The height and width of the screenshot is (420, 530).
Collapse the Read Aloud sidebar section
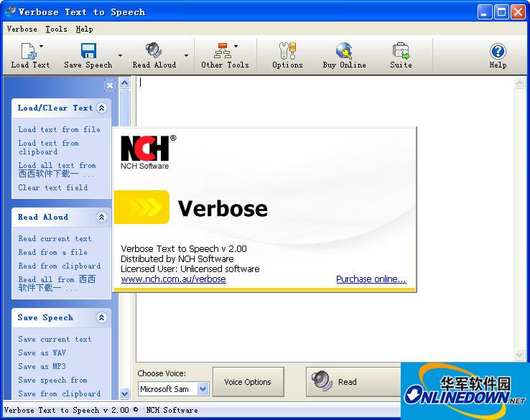101,217
